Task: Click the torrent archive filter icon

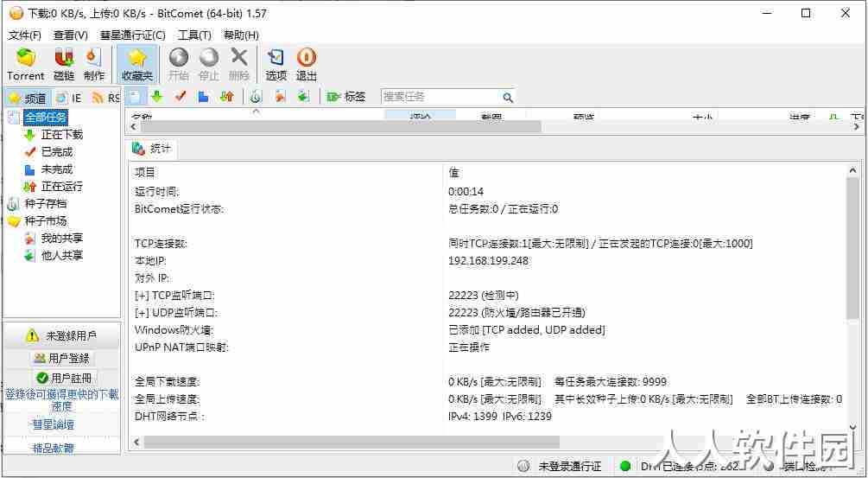Action: (x=255, y=97)
